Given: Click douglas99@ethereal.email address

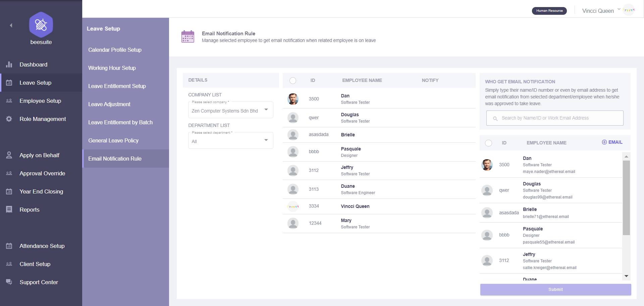Looking at the screenshot, I should coord(547,197).
